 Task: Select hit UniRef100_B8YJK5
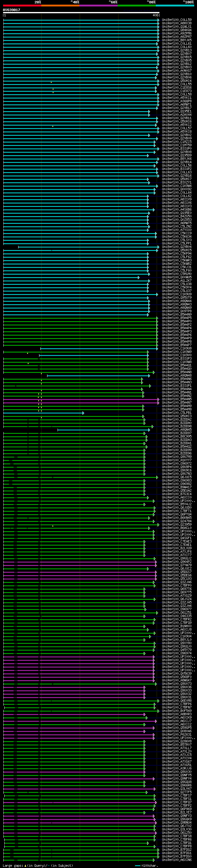[177, 40]
